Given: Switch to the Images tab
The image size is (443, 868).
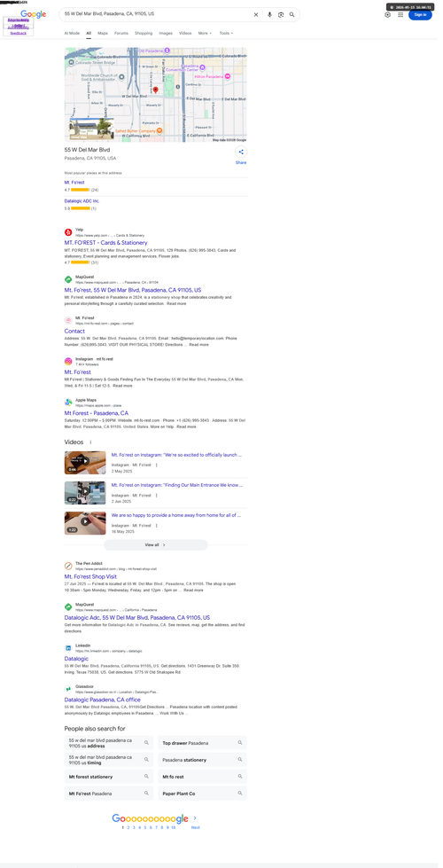Looking at the screenshot, I should point(166,33).
